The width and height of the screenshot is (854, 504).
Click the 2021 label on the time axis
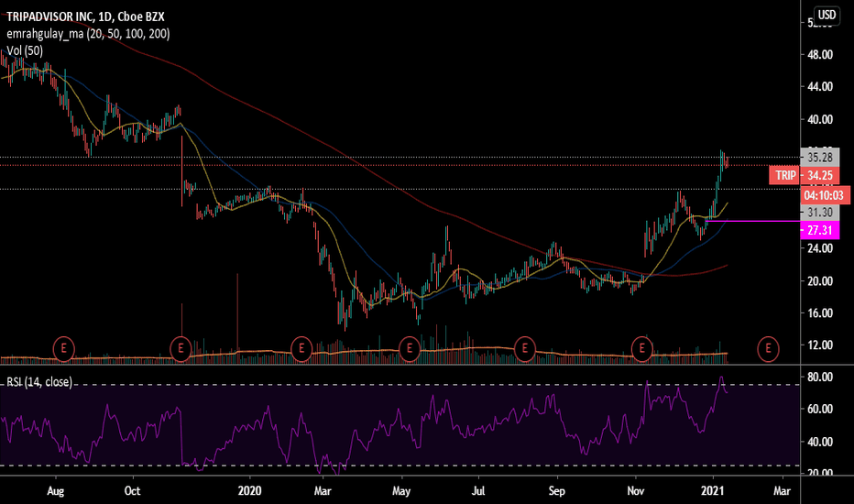click(x=712, y=491)
